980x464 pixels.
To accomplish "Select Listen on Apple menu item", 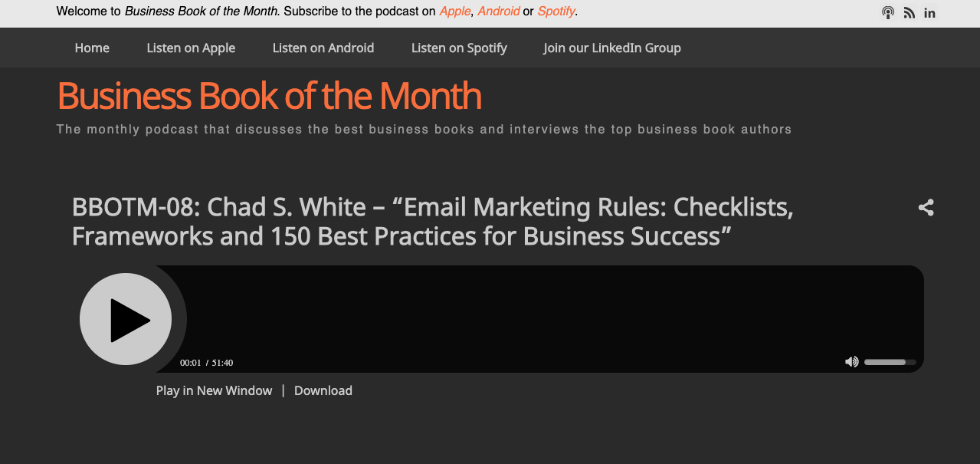I will (x=191, y=48).
